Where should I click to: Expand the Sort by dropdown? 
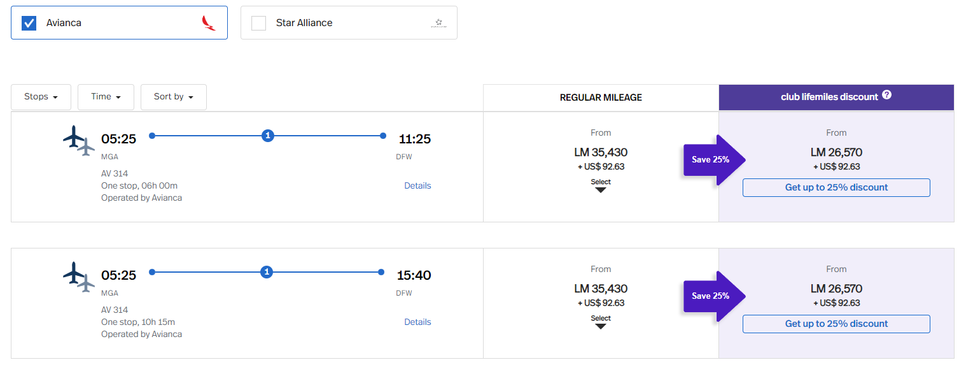pyautogui.click(x=173, y=97)
